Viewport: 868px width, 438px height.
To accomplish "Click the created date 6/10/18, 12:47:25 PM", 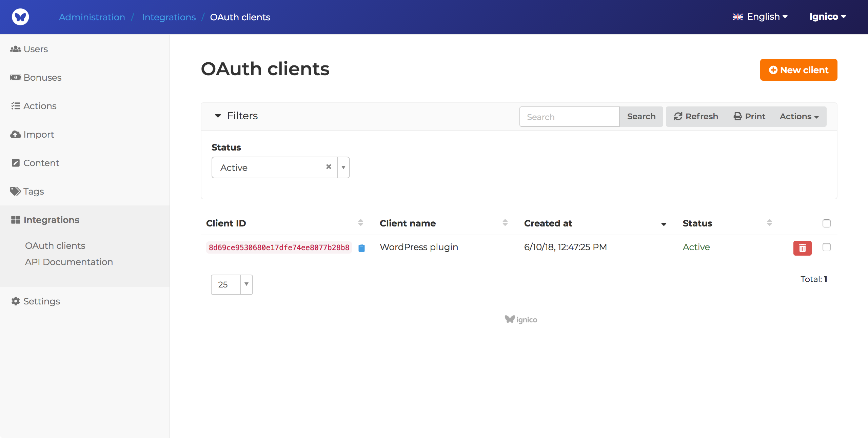I will [566, 247].
